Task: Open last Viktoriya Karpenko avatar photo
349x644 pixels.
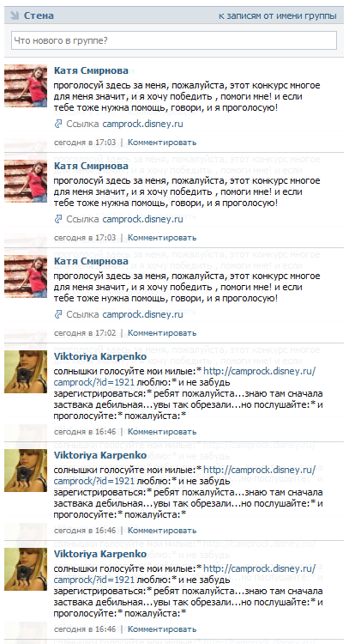Action: pos(26,569)
